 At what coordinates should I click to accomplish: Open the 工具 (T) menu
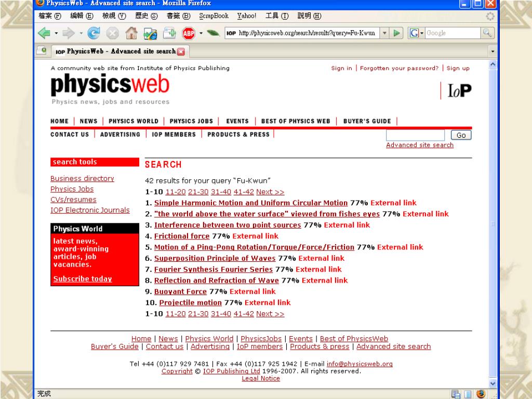[x=277, y=16]
